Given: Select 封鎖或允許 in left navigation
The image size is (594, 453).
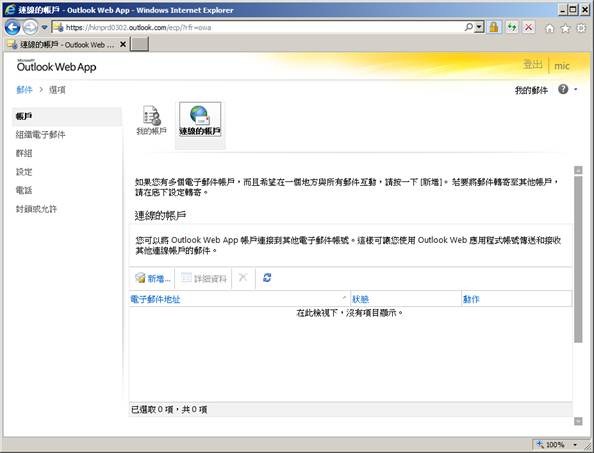Looking at the screenshot, I should pyautogui.click(x=36, y=209).
